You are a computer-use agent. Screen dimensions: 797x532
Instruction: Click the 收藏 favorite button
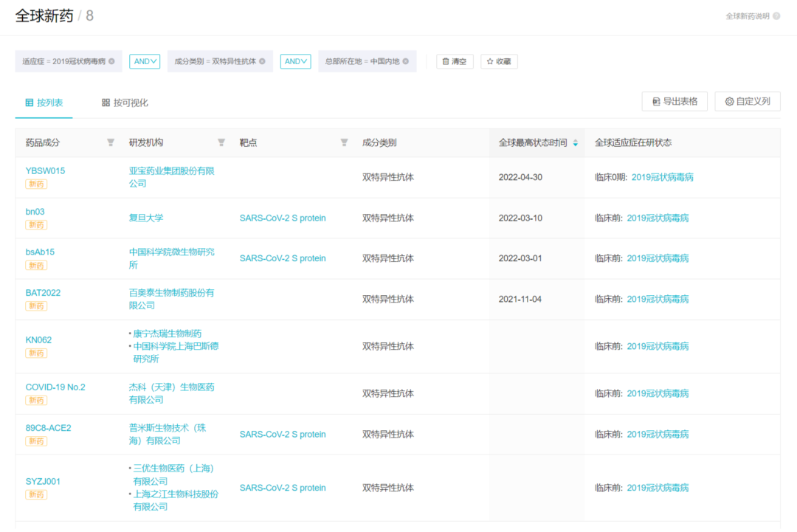(499, 61)
